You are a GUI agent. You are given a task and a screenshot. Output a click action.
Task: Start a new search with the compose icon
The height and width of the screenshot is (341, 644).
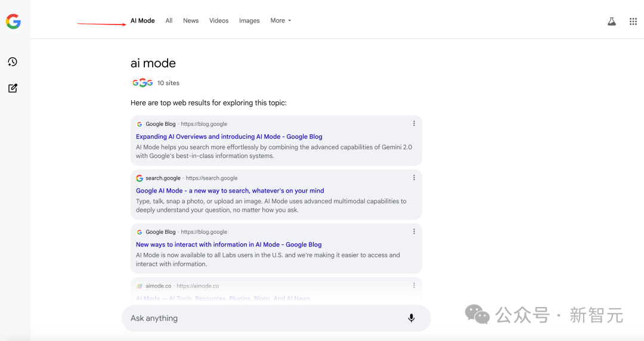13,88
